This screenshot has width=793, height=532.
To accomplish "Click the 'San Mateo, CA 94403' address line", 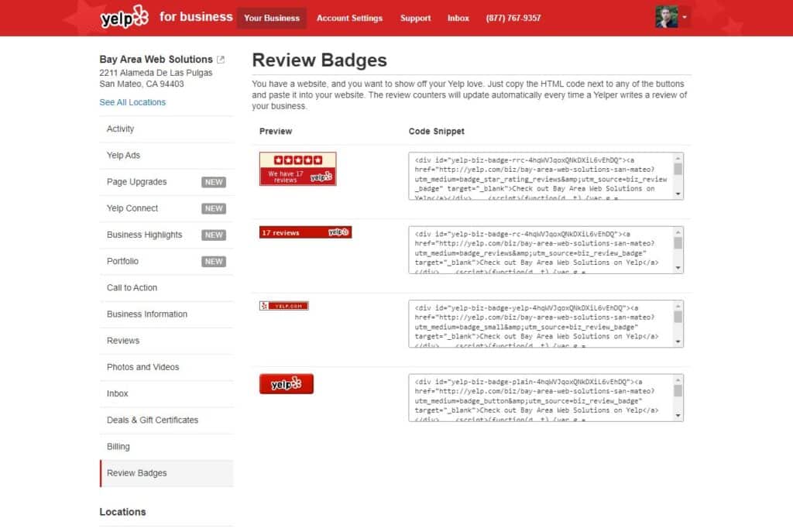I will pyautogui.click(x=142, y=84).
